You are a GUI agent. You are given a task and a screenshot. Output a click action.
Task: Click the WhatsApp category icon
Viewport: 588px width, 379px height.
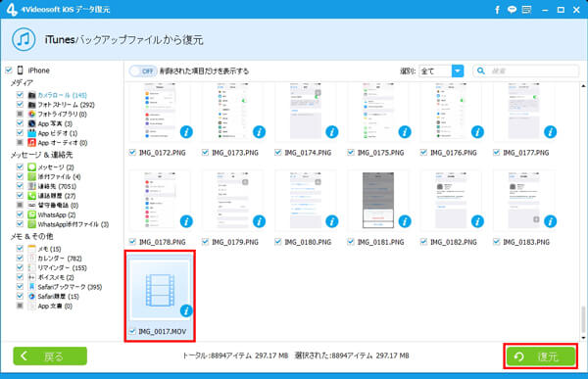[x=32, y=214]
